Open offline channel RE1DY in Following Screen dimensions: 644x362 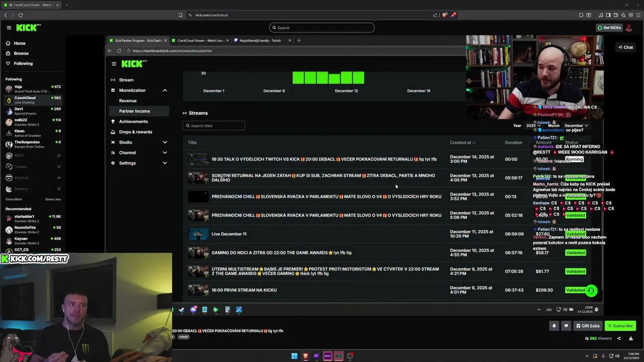[33, 155]
